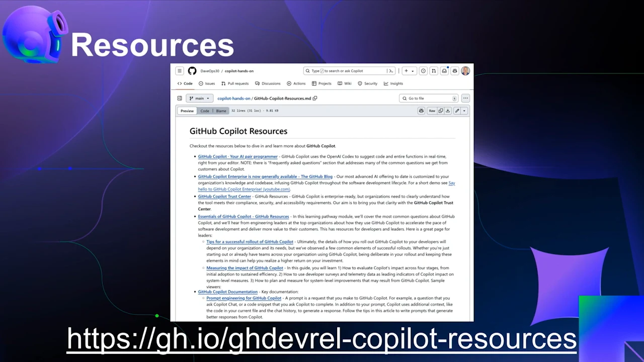Image resolution: width=644 pixels, height=362 pixels.
Task: Click the Go to file search field
Action: 429,99
